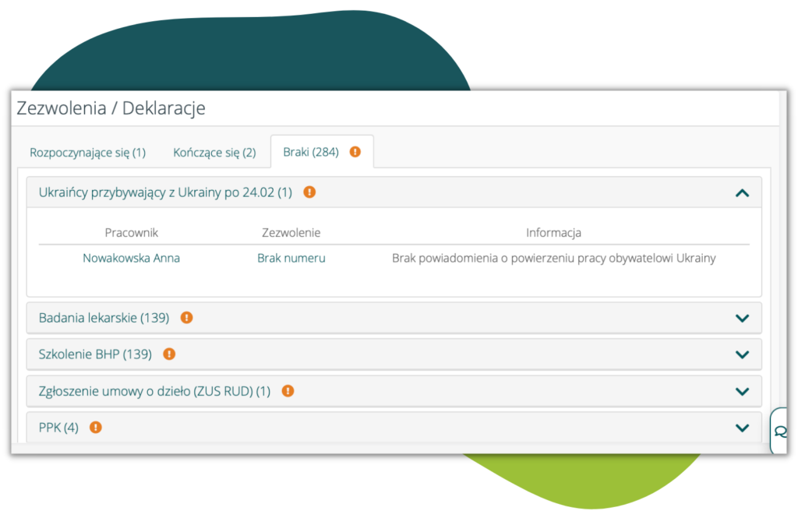Click the Szkolenie BHP (139) header title

click(x=95, y=354)
